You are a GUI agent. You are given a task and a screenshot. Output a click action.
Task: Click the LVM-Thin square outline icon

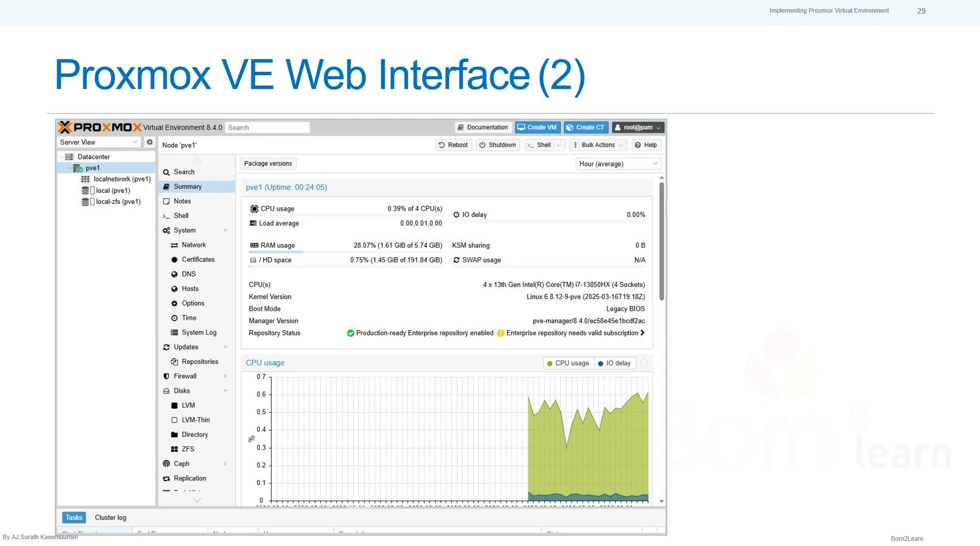(175, 420)
